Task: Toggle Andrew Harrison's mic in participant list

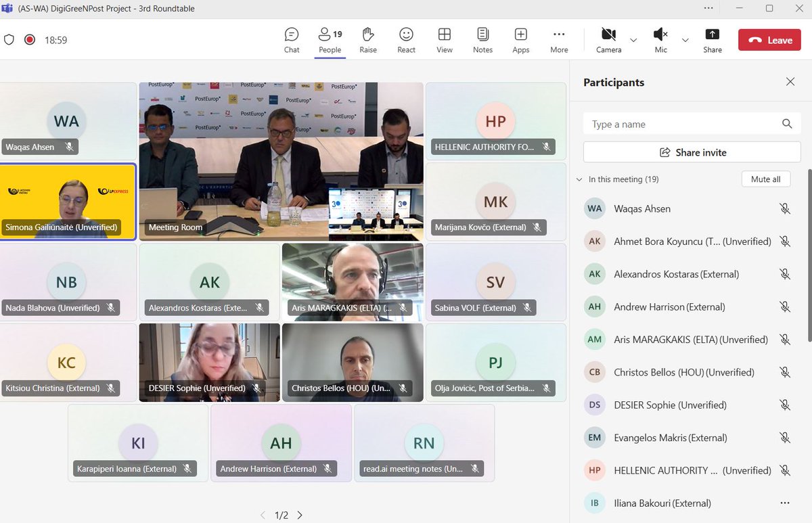Action: click(784, 306)
